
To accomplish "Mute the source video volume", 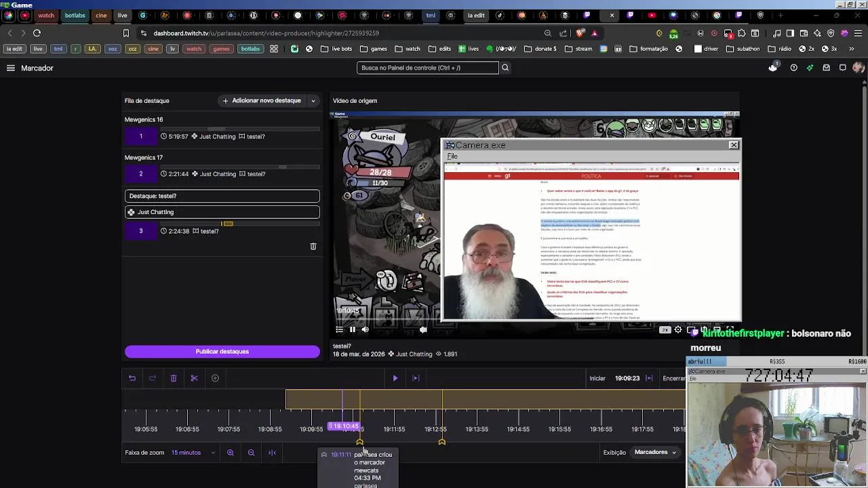I will (365, 329).
